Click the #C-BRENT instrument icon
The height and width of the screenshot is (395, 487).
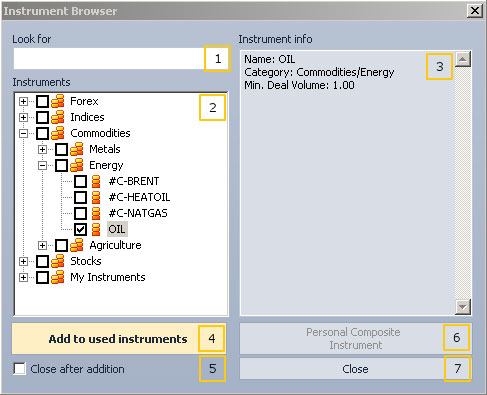pyautogui.click(x=96, y=181)
